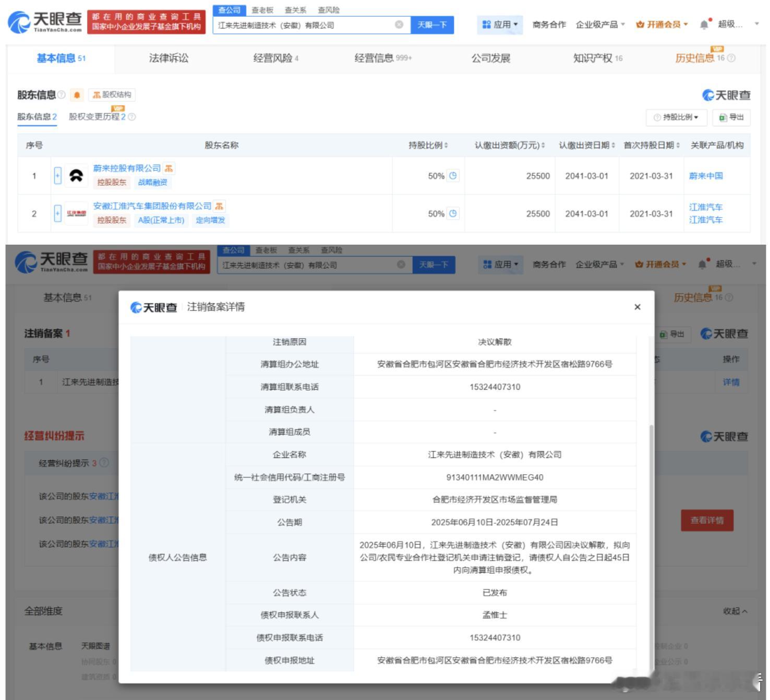Select the 基本信息 51 tab in the top screenshot
The width and height of the screenshot is (770, 700).
point(61,58)
